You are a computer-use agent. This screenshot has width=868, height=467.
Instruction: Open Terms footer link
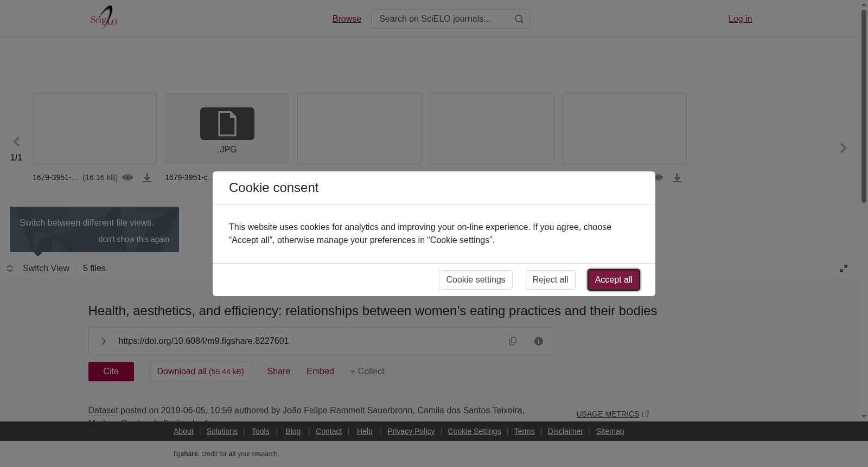[x=524, y=431]
